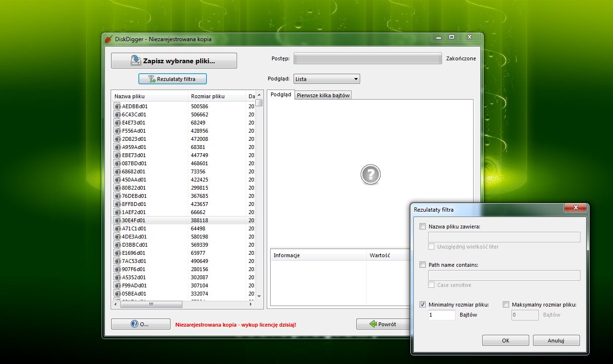This screenshot has width=613, height=364.
Task: Click file icon of 6C43Cd01
Action: pyautogui.click(x=117, y=114)
